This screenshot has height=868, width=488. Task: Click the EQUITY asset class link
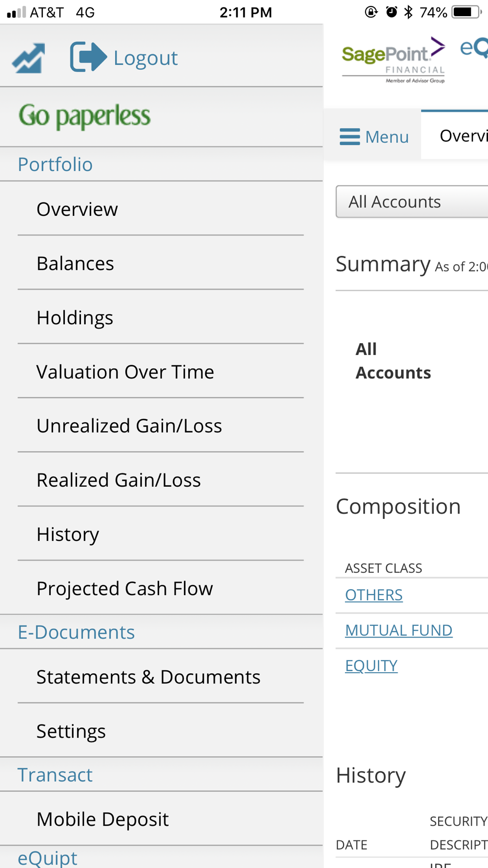tap(371, 666)
